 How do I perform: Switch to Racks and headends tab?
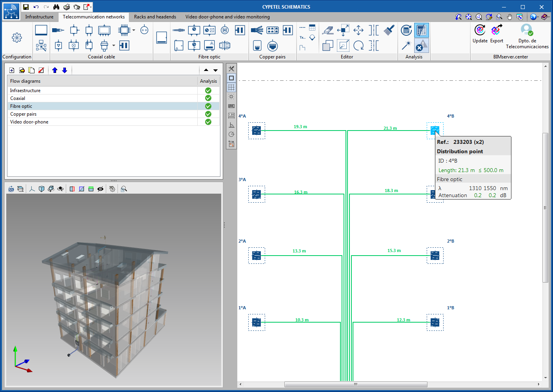pos(155,17)
